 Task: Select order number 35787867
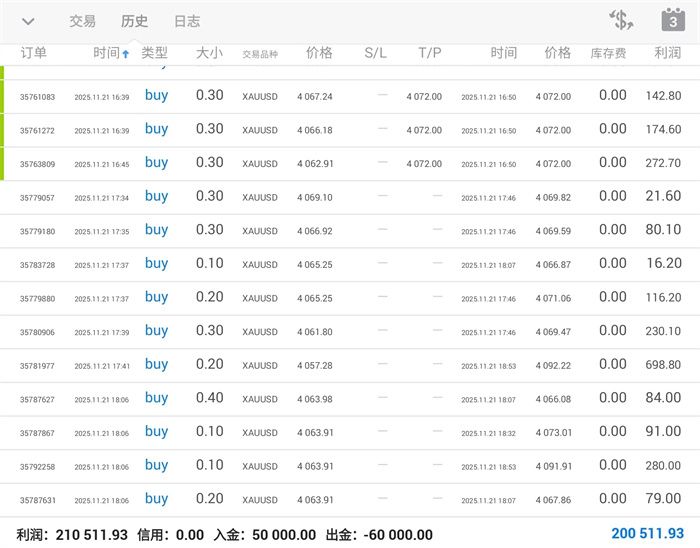[38, 433]
